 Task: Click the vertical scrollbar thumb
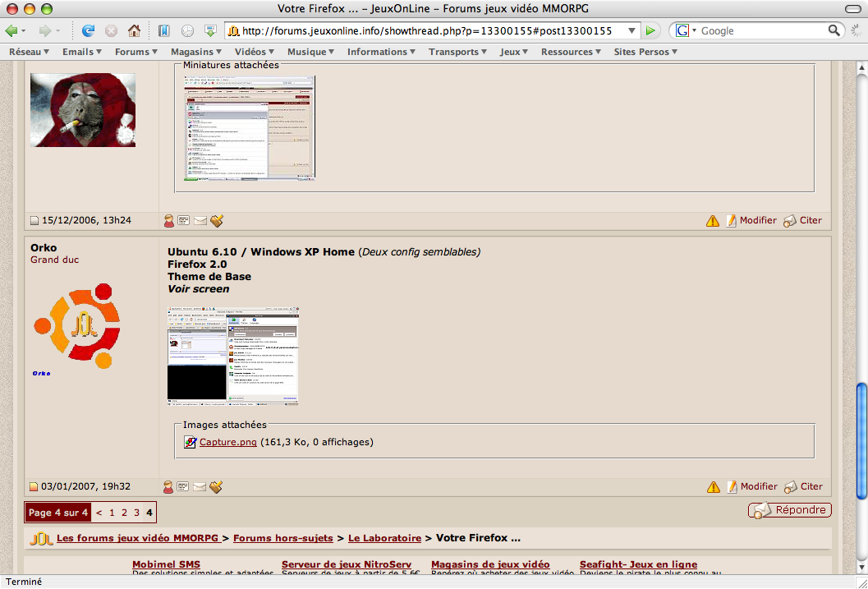coord(861,440)
